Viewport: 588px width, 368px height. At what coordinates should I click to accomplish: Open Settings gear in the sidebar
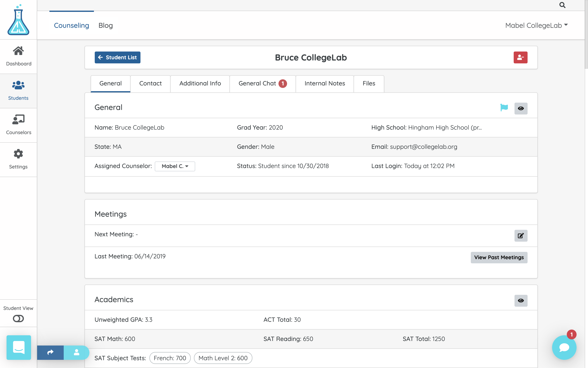(x=18, y=159)
